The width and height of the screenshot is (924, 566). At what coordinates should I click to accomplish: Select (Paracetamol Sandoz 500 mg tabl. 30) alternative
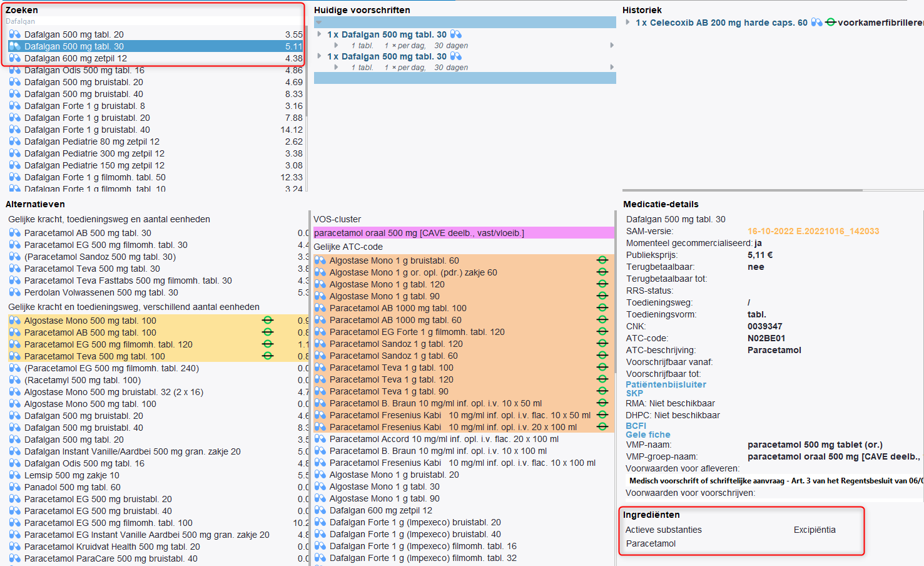158,257
